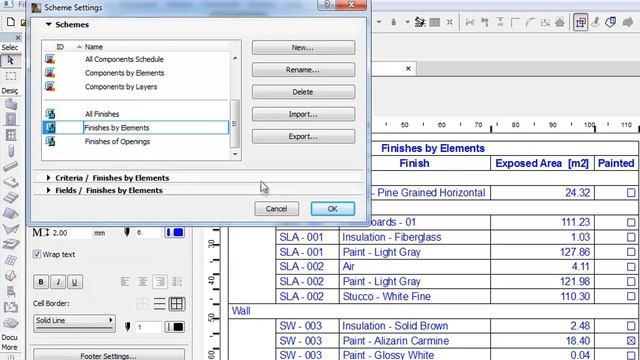Screen dimensions: 640x360
Task: Select Finishes of Openings scheme
Action: pyautogui.click(x=117, y=141)
